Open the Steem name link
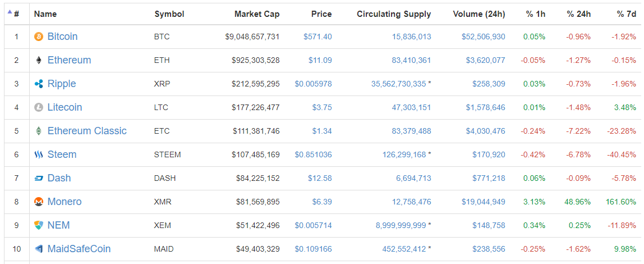 [62, 154]
